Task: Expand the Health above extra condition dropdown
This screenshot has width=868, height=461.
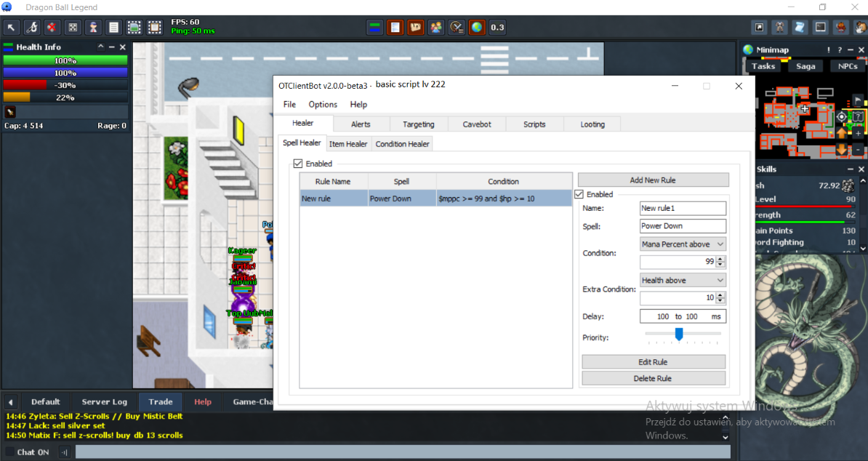Action: [683, 280]
